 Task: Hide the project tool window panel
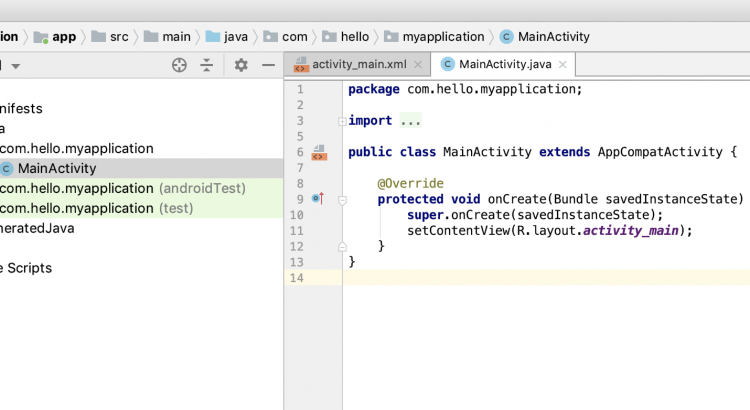coord(268,65)
